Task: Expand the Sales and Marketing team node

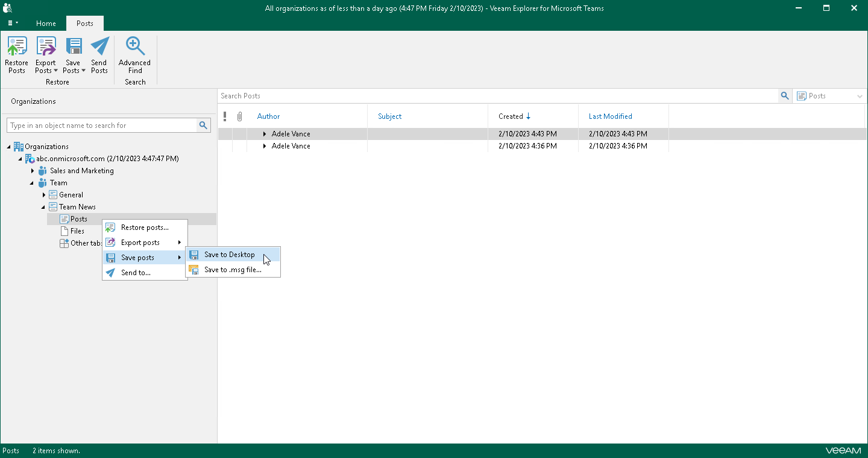Action: click(x=33, y=171)
